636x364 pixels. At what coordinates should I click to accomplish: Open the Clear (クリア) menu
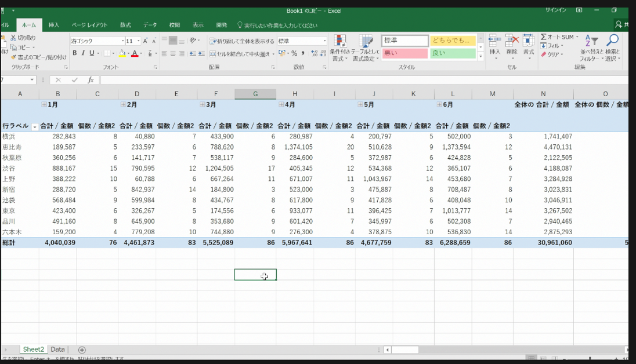pos(552,54)
